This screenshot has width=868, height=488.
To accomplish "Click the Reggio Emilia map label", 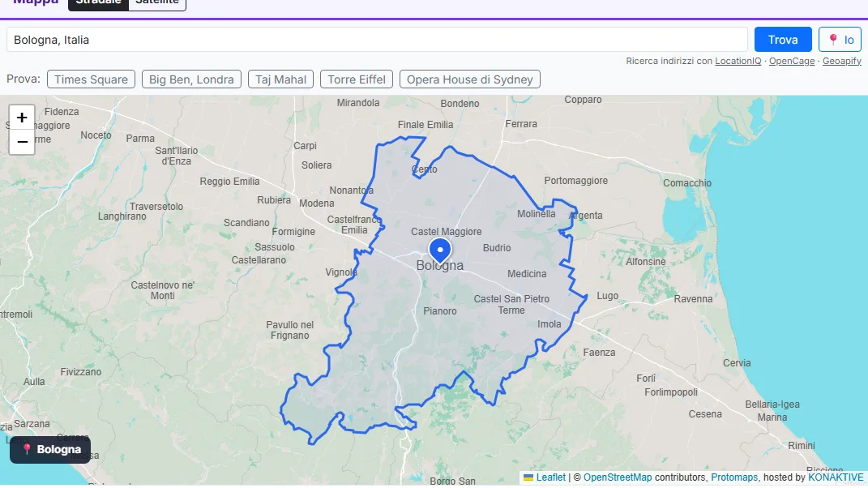I will (x=229, y=181).
